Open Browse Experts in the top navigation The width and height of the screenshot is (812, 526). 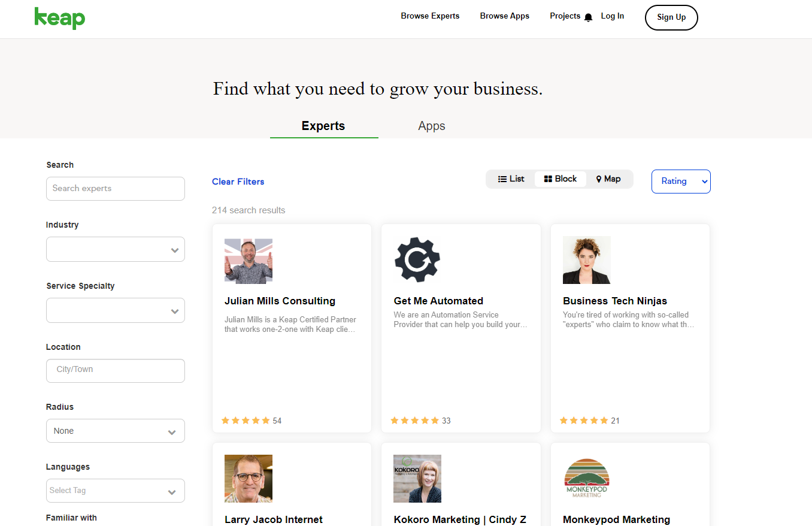click(430, 16)
